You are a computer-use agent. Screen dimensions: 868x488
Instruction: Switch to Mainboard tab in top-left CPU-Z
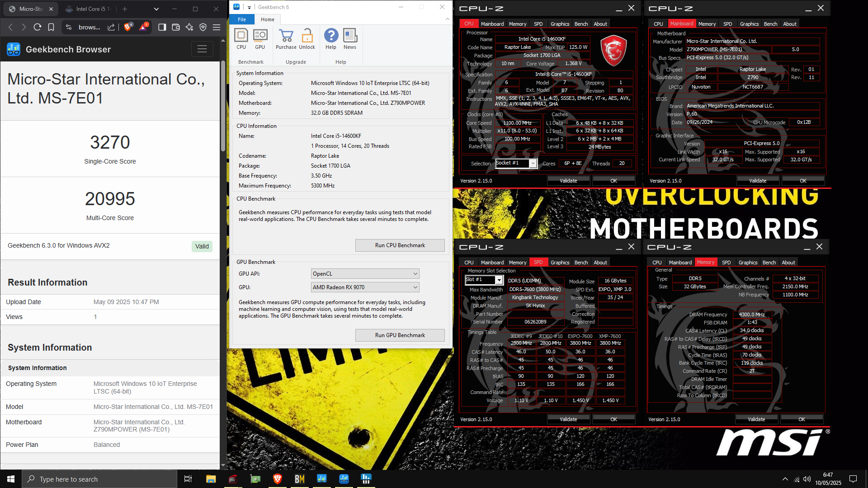(492, 24)
